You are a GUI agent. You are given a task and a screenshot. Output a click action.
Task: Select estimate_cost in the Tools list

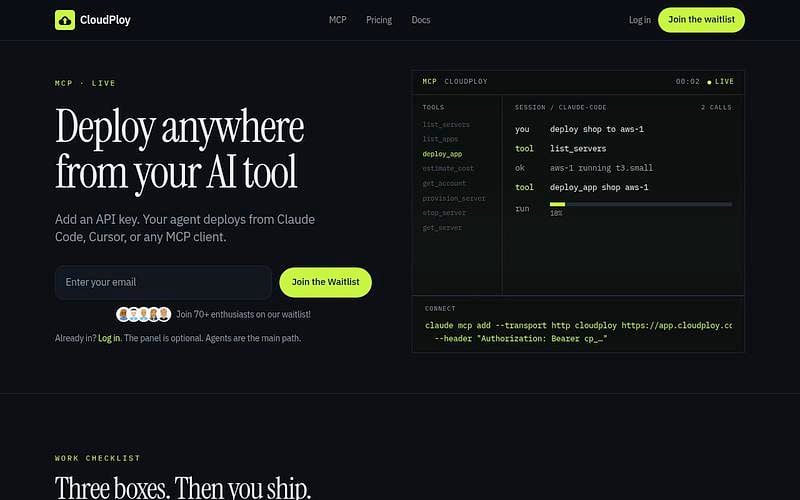[x=448, y=168]
